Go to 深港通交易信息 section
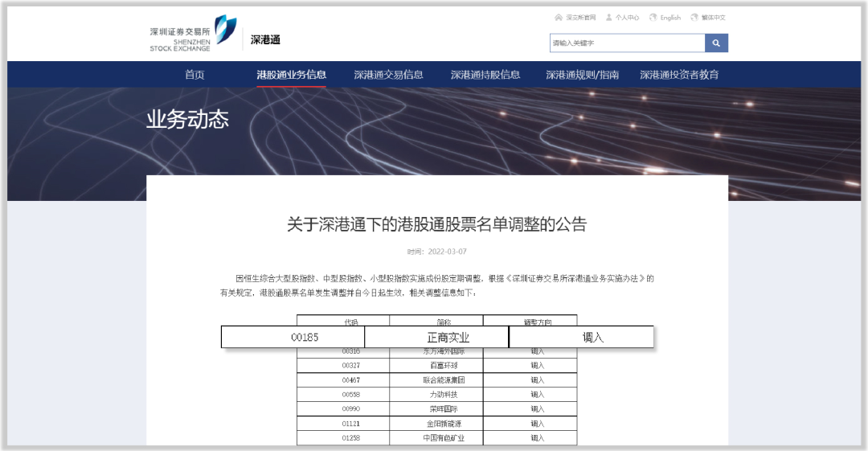 pyautogui.click(x=388, y=75)
